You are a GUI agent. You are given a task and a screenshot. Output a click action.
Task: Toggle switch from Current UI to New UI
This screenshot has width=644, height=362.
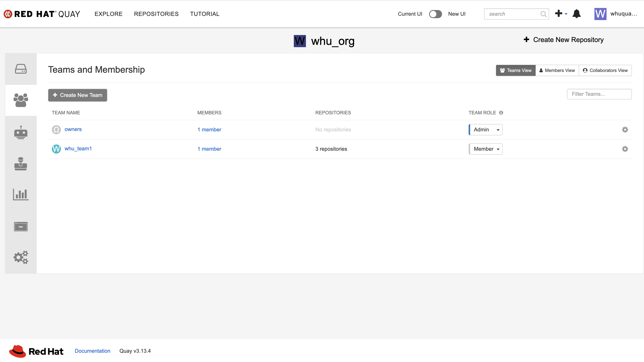435,14
